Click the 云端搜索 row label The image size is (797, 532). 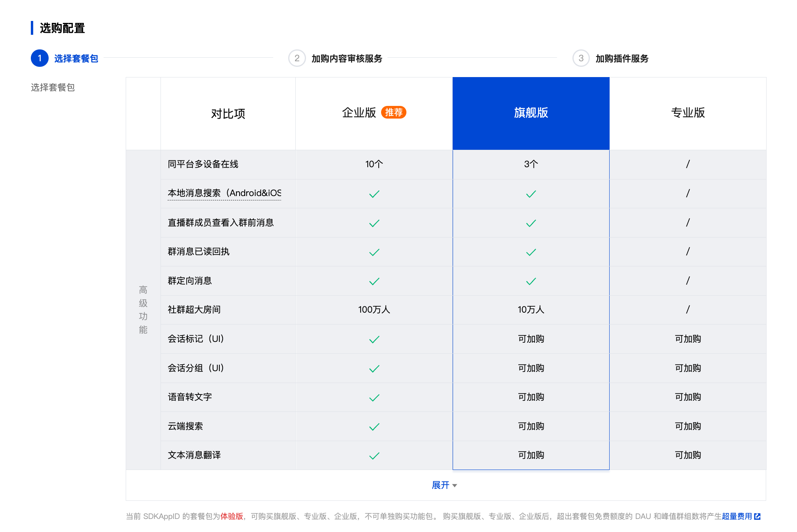click(185, 426)
